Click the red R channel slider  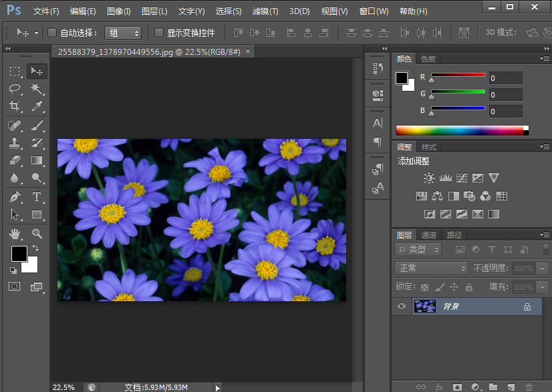pyautogui.click(x=458, y=75)
